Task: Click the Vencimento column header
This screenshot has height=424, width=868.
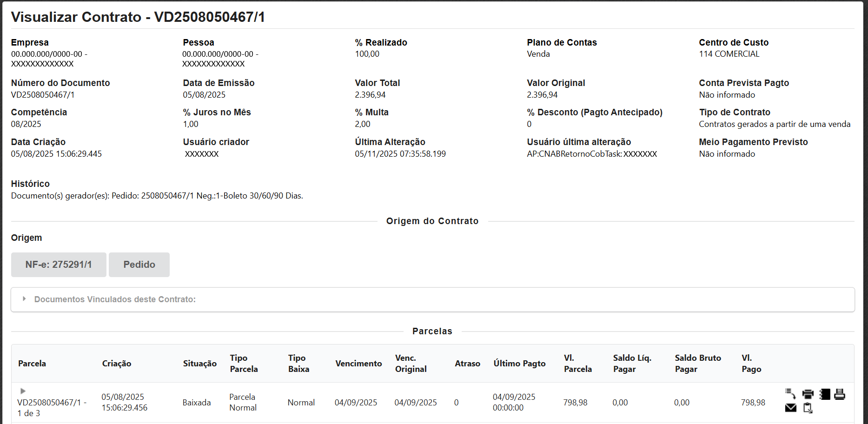Action: (x=358, y=364)
